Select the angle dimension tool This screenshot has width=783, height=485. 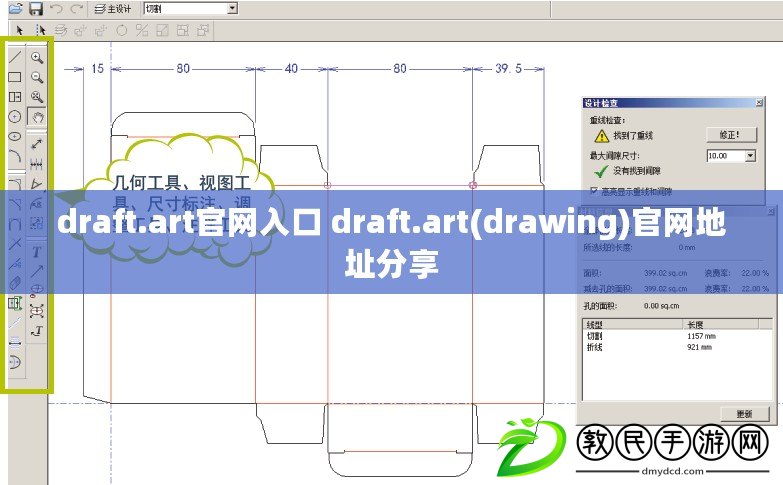36,183
